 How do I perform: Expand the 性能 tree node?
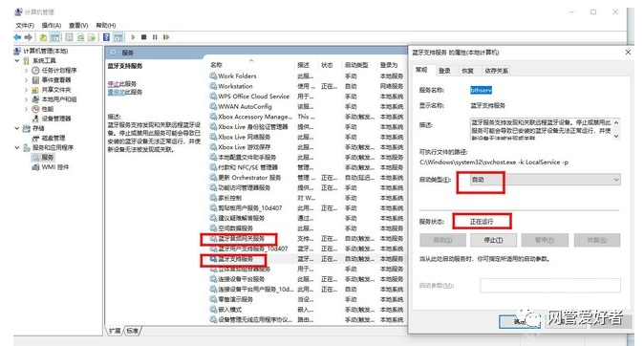(27, 109)
